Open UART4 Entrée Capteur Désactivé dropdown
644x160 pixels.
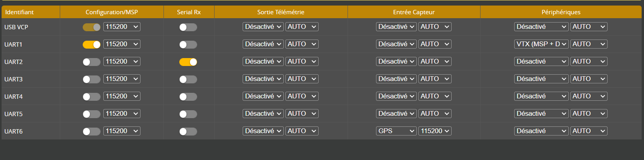pos(396,96)
